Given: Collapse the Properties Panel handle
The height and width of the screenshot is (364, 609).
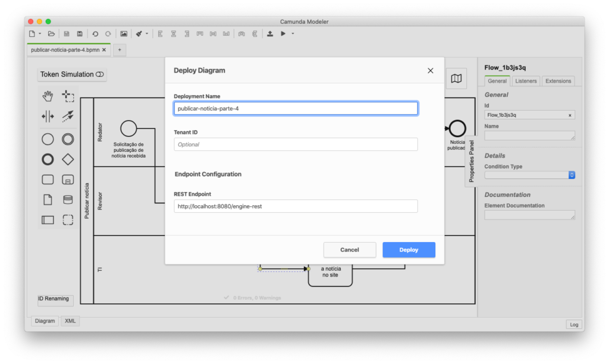Looking at the screenshot, I should click(x=471, y=161).
